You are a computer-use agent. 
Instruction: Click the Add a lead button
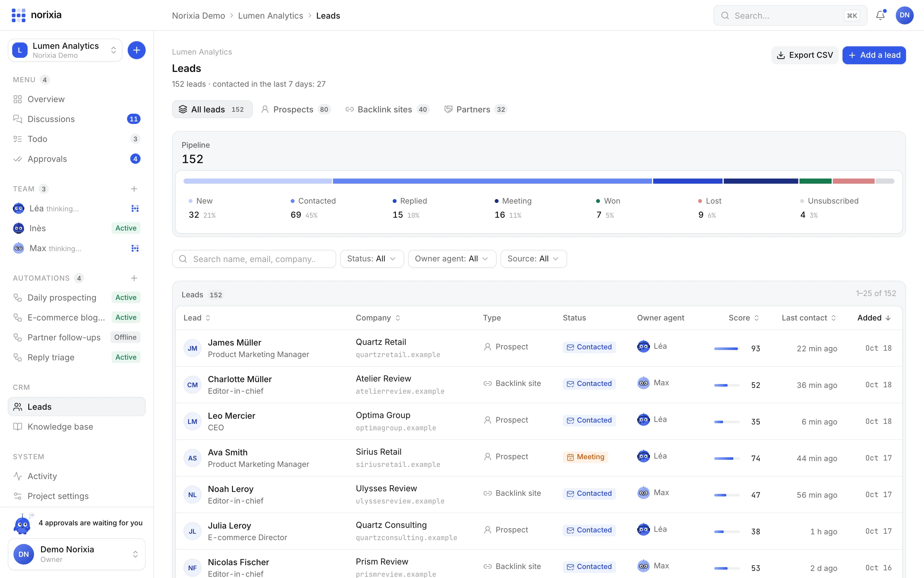(x=874, y=55)
